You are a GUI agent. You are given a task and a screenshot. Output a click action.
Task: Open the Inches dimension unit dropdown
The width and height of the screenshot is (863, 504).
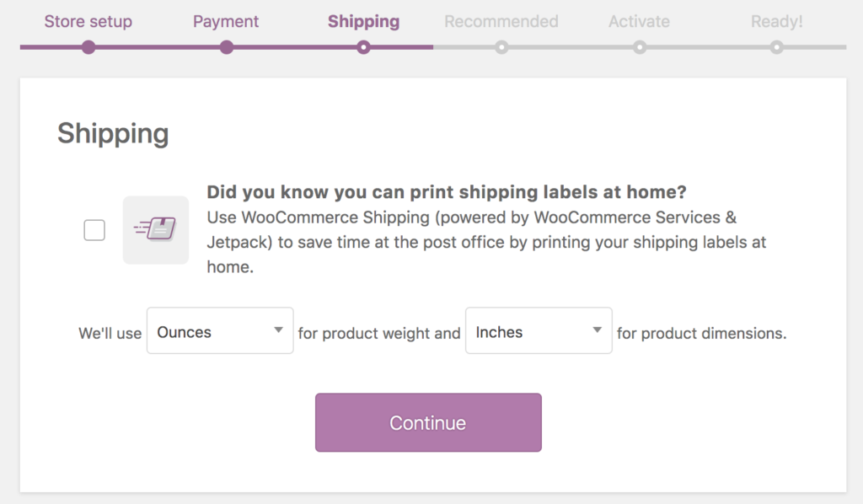(x=538, y=330)
